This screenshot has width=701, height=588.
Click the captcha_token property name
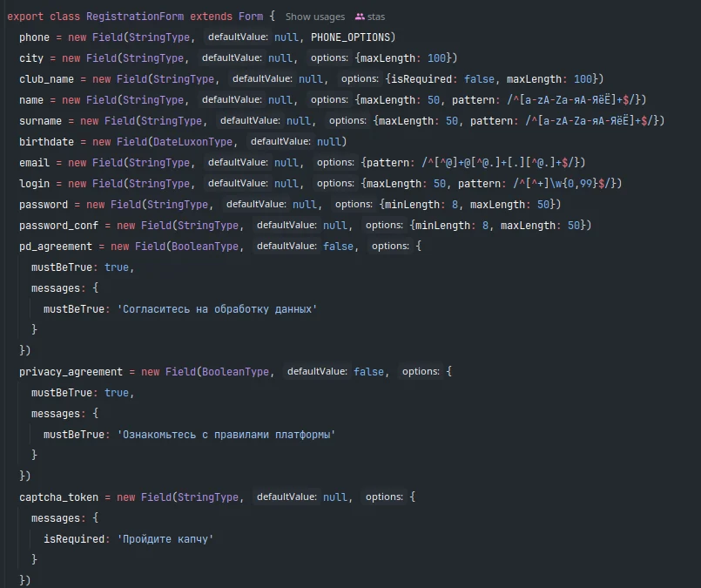58,497
